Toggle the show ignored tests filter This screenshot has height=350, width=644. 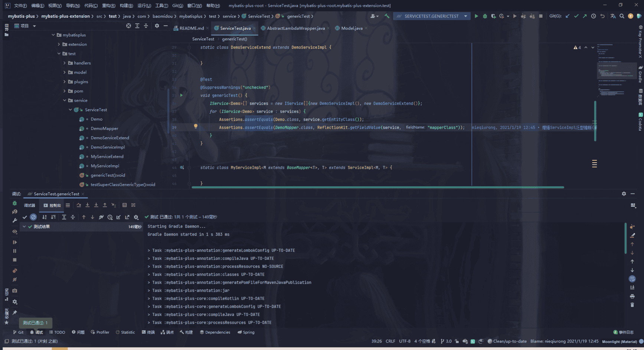33,217
